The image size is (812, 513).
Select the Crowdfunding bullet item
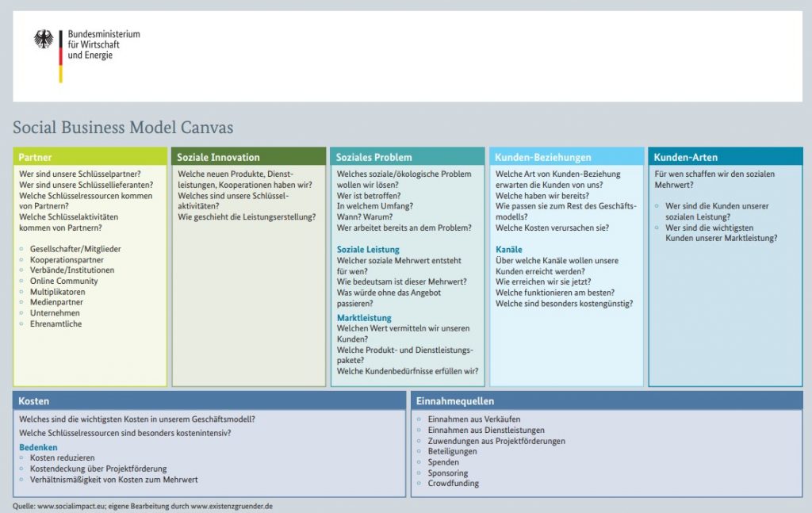pyautogui.click(x=453, y=484)
